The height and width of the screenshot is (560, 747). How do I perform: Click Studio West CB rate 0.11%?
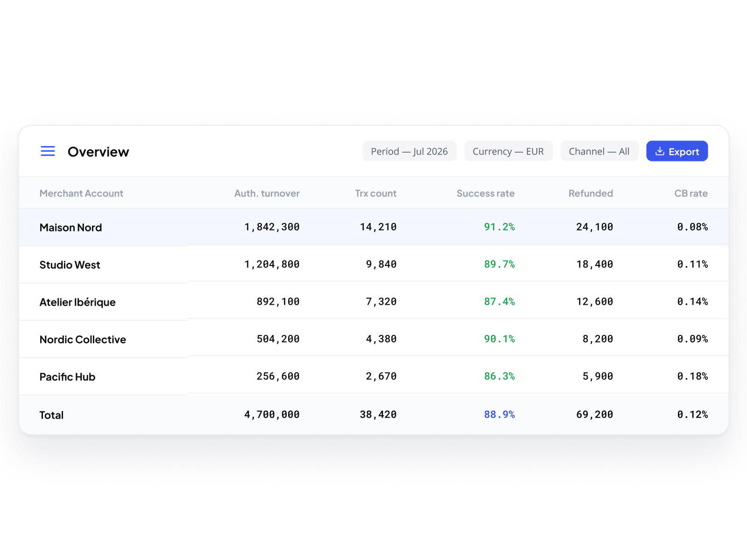click(x=692, y=265)
